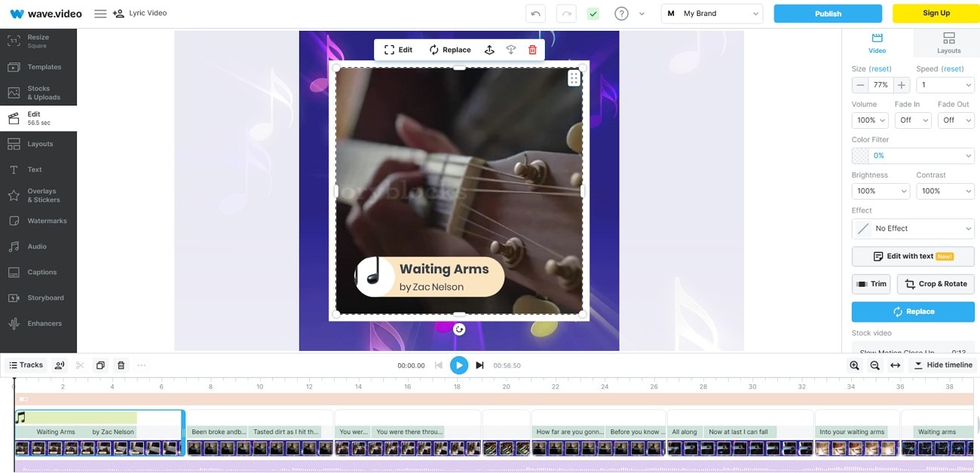Click the add collaborator icon beside Lyric Video
Image resolution: width=980 pixels, height=473 pixels.
pos(118,14)
